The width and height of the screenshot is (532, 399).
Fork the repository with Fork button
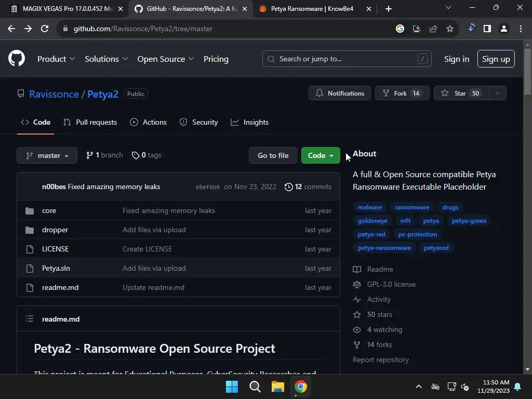403,94
